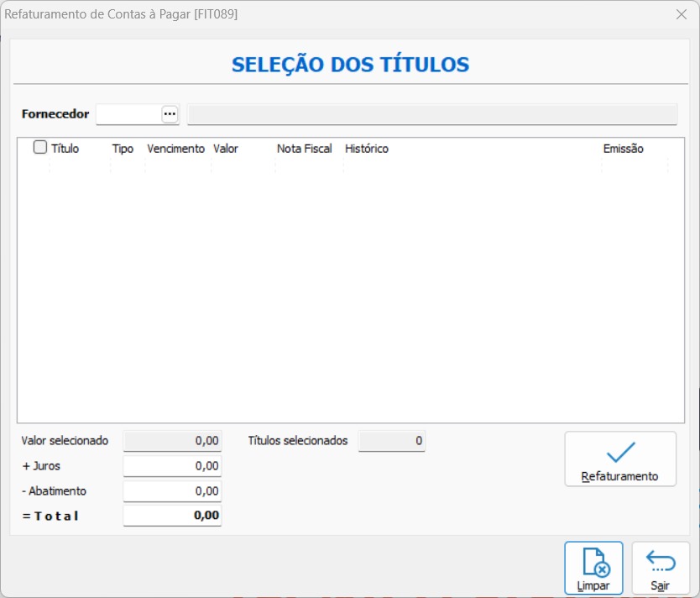The image size is (700, 598).
Task: Click the = Total value field
Action: pos(172,516)
